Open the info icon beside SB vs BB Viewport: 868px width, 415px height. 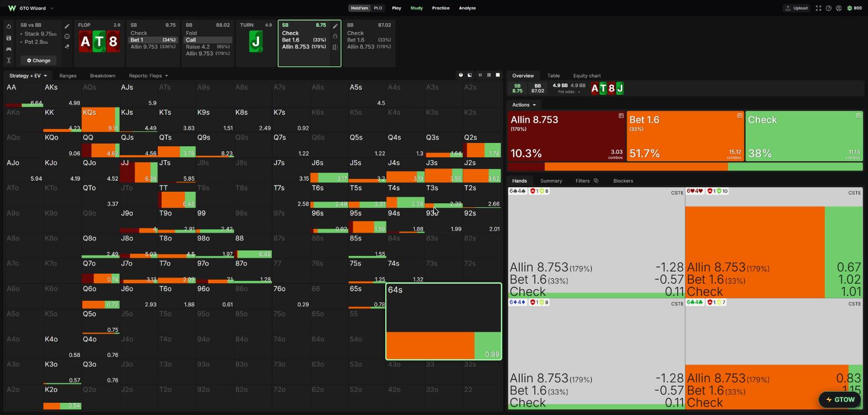(67, 37)
